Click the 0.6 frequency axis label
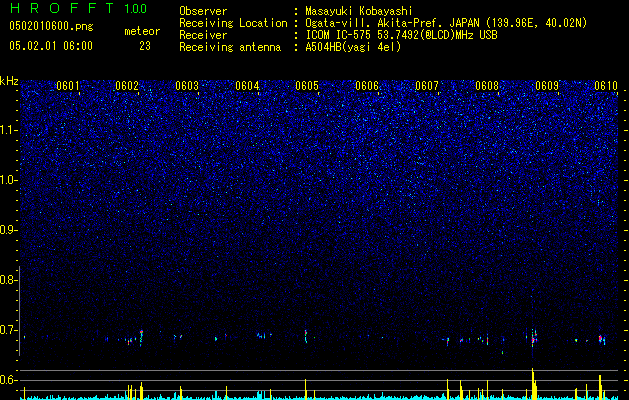This screenshot has height=400, width=629. tap(9, 380)
